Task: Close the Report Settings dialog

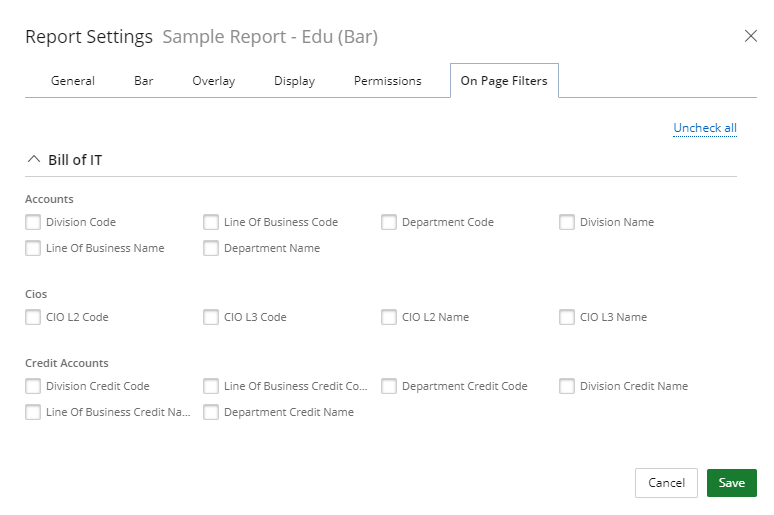Action: tap(750, 36)
